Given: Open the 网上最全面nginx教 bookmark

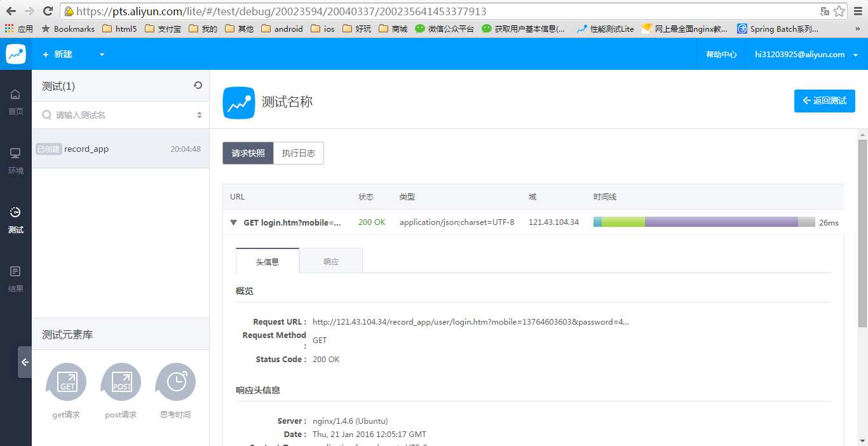Looking at the screenshot, I should [685, 29].
